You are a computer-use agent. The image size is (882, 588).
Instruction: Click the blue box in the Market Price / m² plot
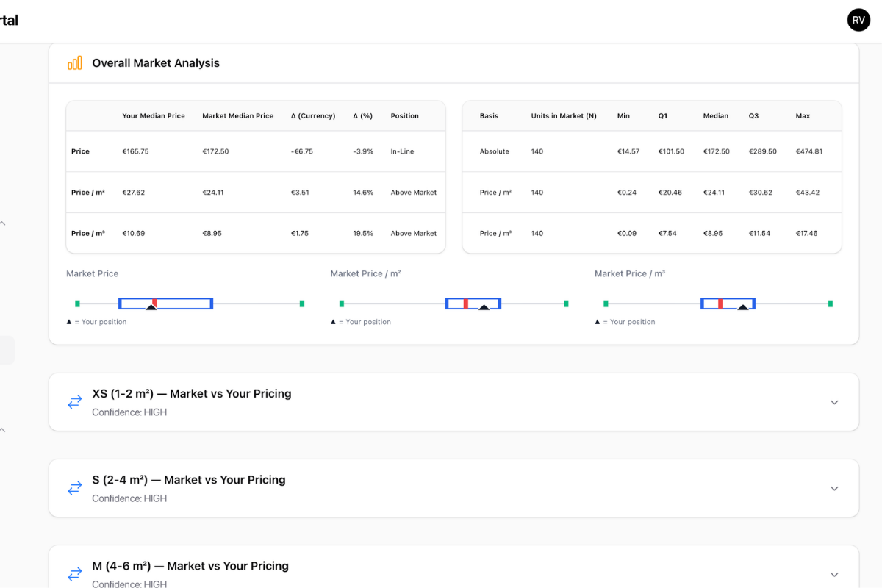coord(473,303)
